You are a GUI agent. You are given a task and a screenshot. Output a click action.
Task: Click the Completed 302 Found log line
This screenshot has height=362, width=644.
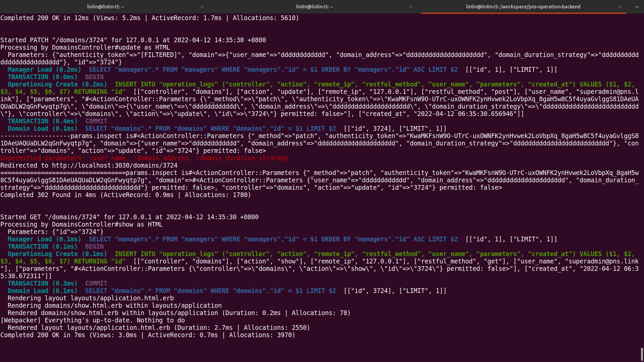[125, 195]
